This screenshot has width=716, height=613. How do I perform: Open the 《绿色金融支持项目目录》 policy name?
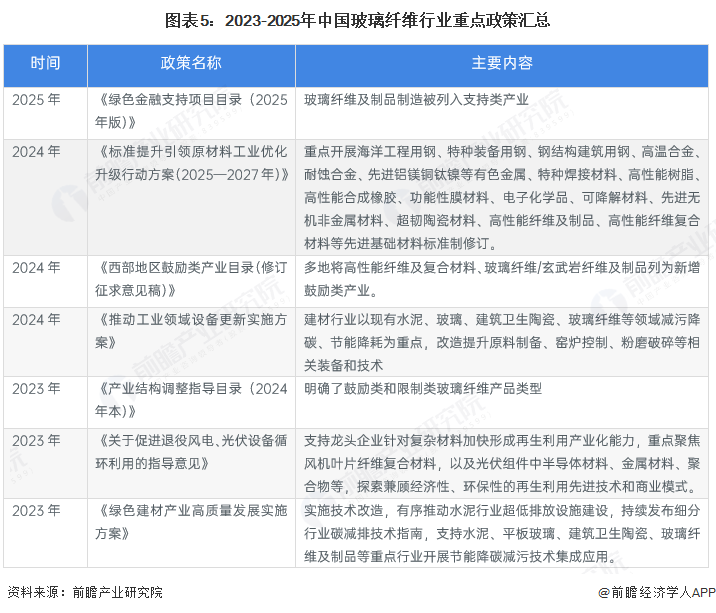(x=191, y=112)
